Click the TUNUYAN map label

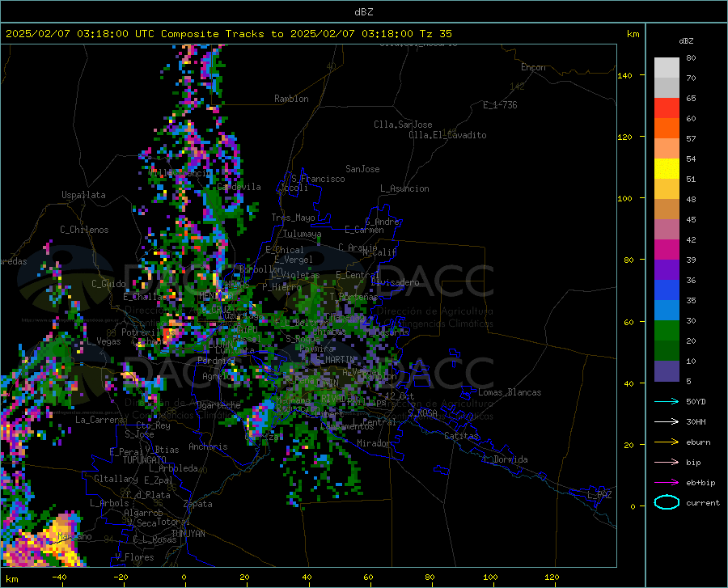188,533
